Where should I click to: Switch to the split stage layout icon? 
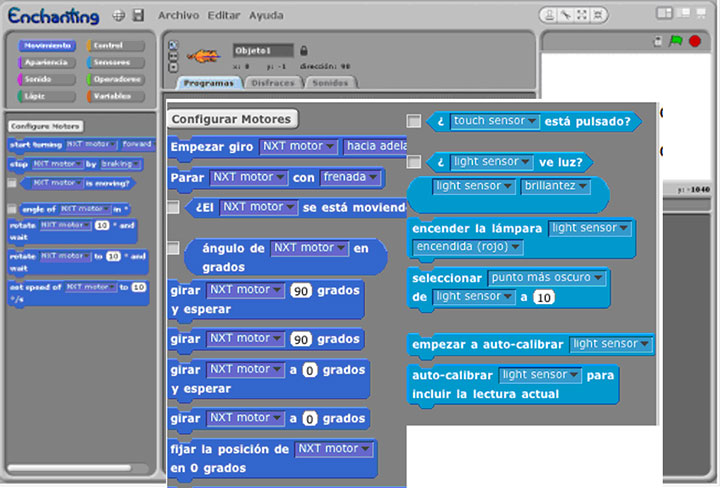point(666,14)
